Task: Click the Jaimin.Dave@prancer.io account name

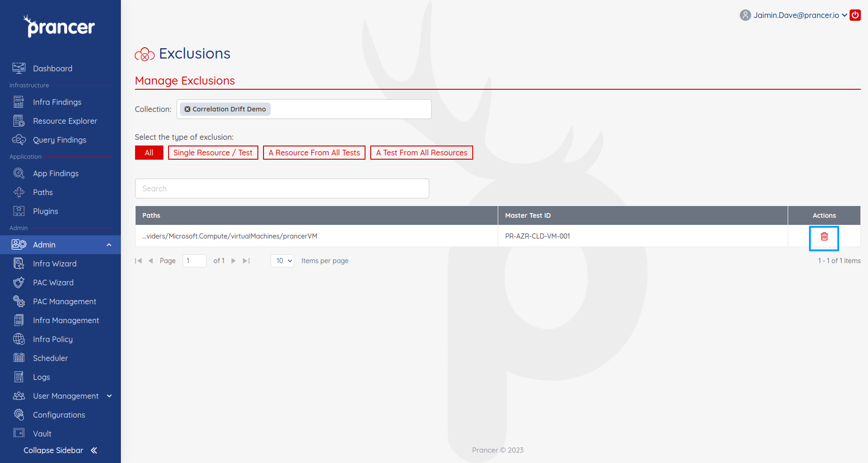Action: tap(796, 15)
